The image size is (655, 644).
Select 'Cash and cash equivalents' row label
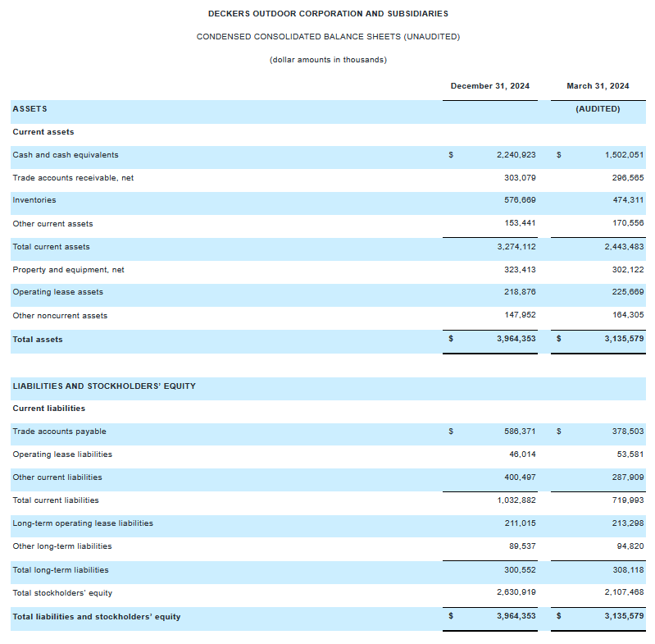coord(66,155)
